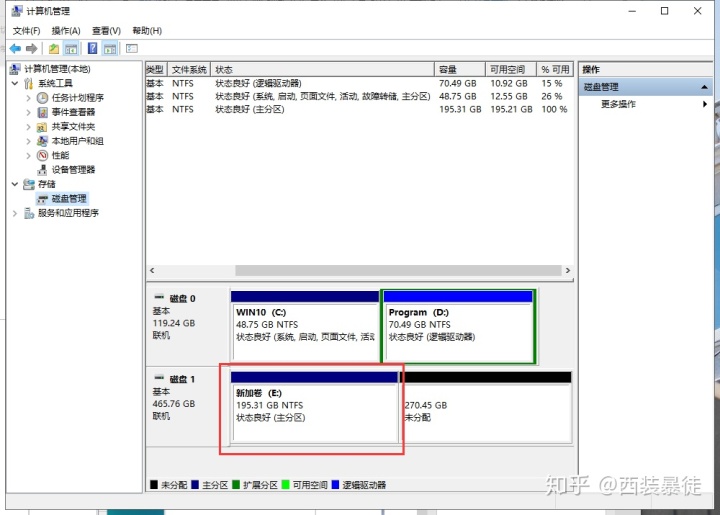Sort by the 文件系统 column header

189,69
